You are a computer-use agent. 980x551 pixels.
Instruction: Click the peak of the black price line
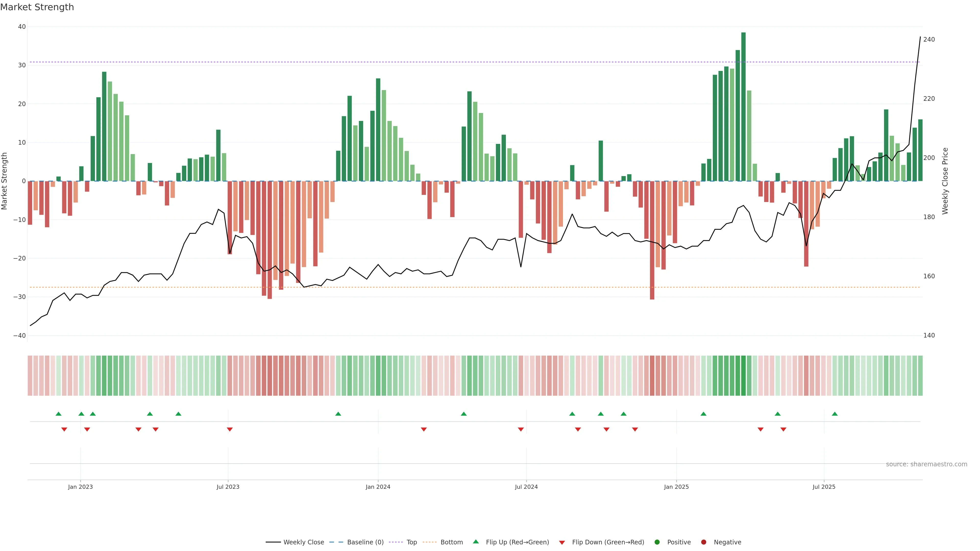click(920, 37)
